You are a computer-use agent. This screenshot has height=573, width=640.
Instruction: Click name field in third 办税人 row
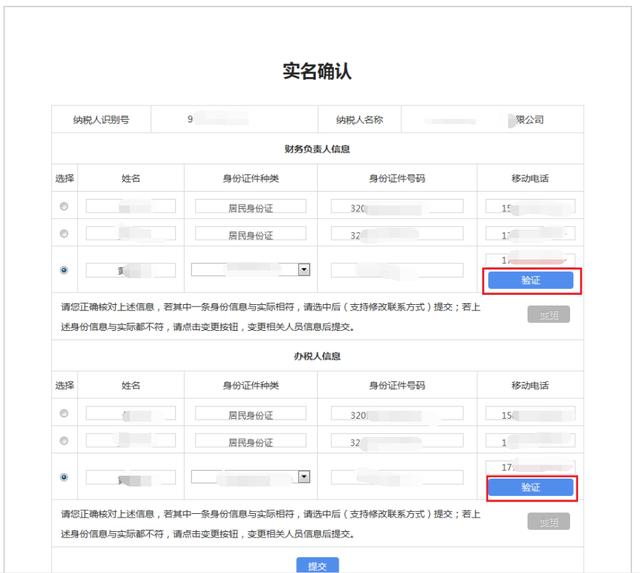click(131, 477)
